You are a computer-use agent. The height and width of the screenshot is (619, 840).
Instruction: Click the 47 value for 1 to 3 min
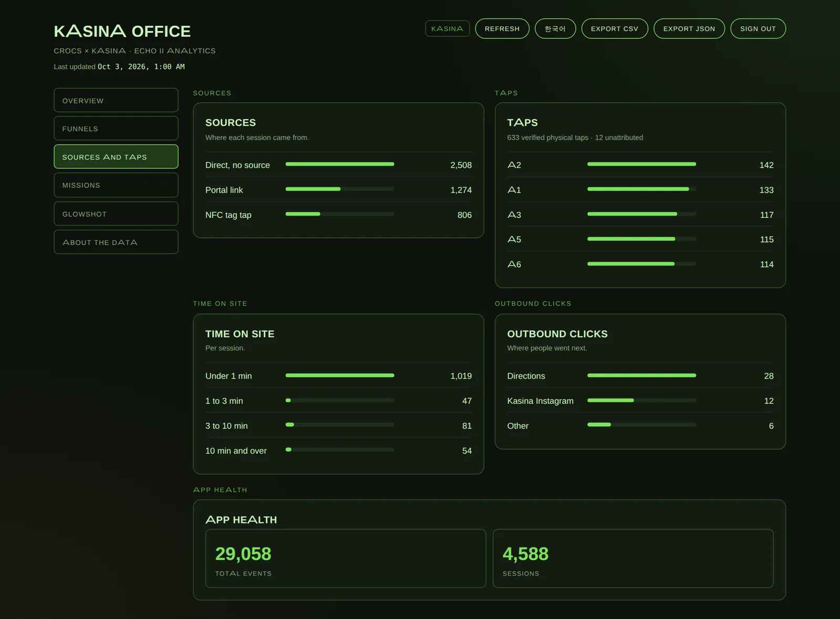pyautogui.click(x=467, y=401)
